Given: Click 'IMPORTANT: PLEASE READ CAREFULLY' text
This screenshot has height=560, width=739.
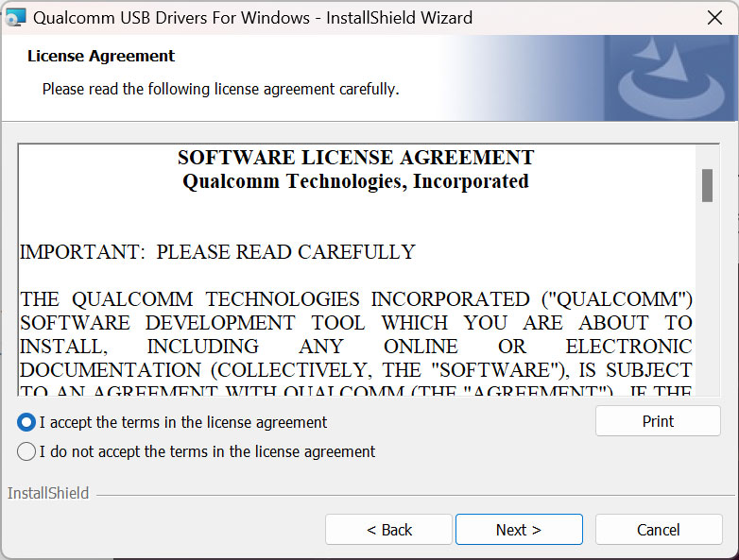Looking at the screenshot, I should [217, 252].
